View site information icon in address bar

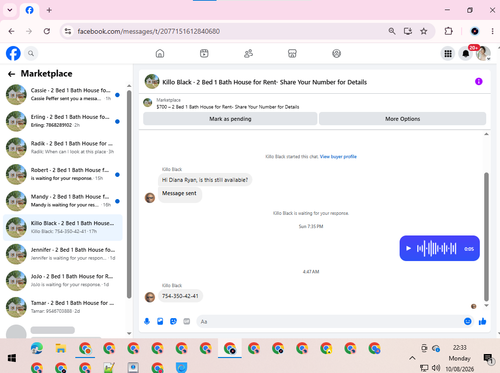pos(68,31)
